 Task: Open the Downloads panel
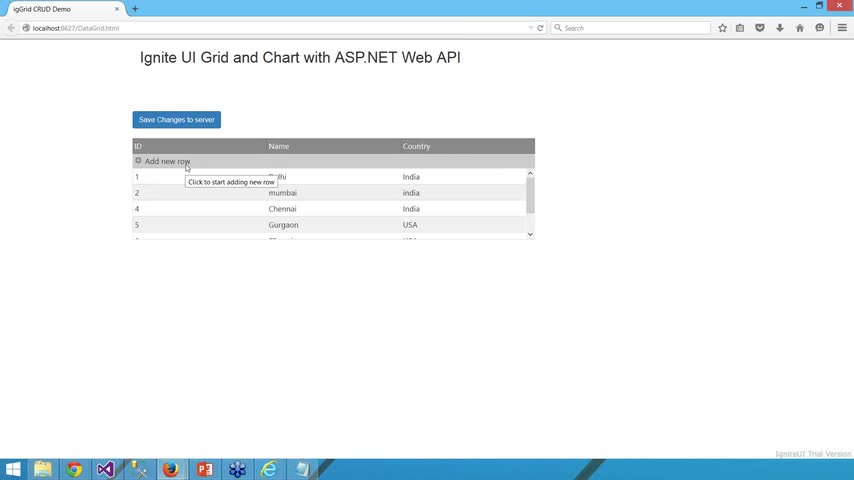780,28
